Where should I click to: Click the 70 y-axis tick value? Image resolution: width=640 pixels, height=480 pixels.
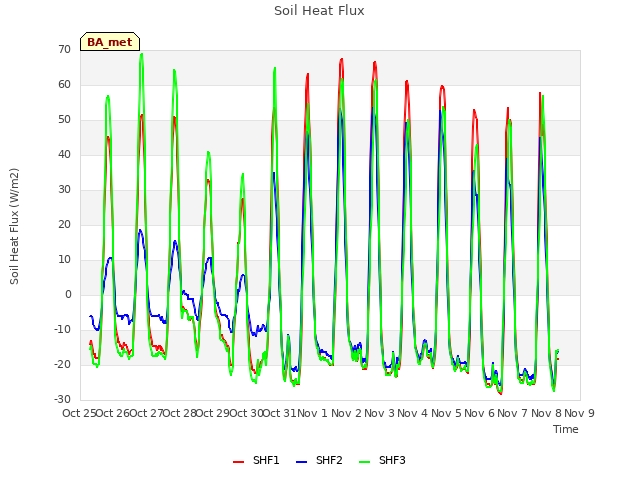(x=64, y=50)
